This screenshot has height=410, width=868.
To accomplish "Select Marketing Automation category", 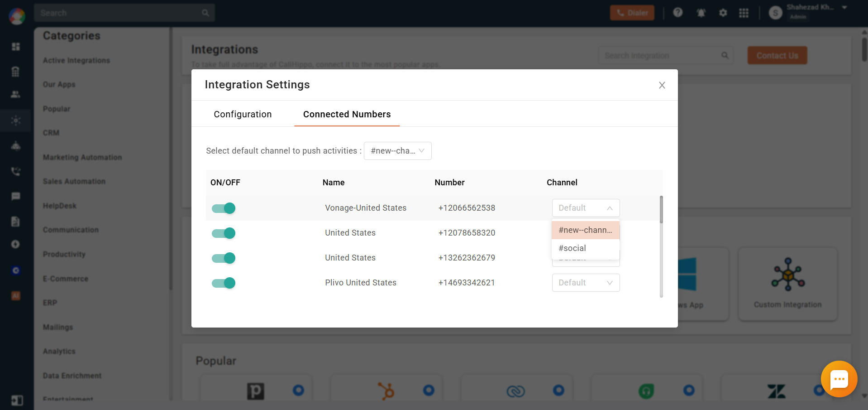I will click(82, 157).
